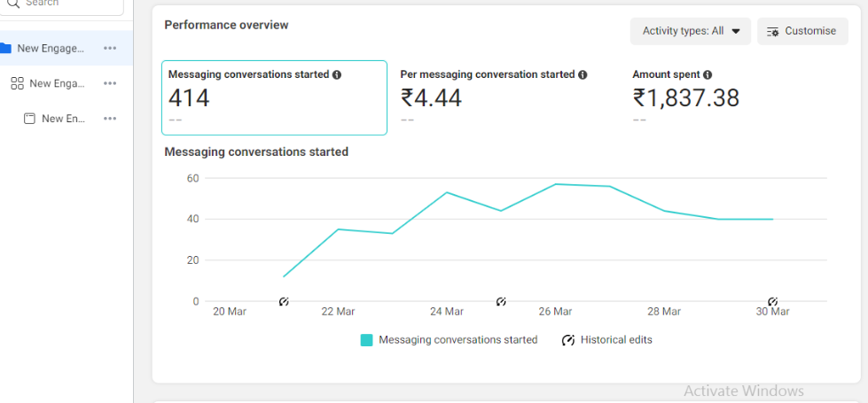The width and height of the screenshot is (868, 403).
Task: Open three-dot menu for the ad row
Action: [x=110, y=119]
